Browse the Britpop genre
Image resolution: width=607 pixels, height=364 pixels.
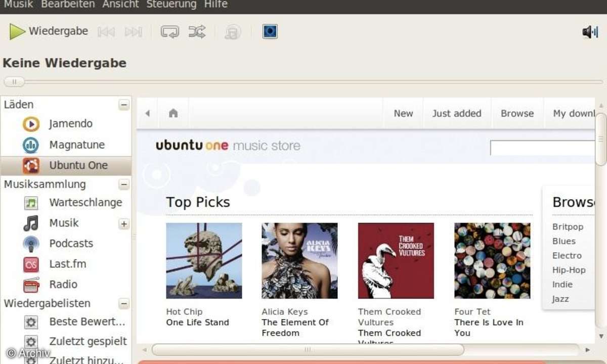point(568,227)
